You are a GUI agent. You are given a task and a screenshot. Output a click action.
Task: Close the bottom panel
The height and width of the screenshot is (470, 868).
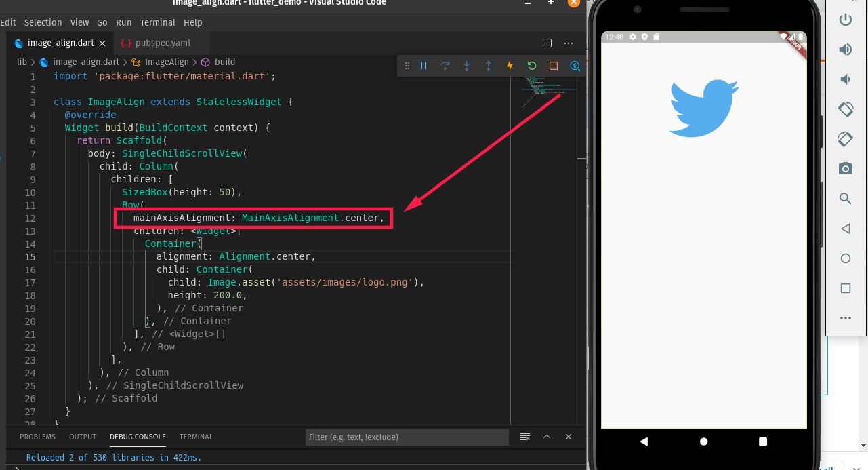pyautogui.click(x=569, y=437)
